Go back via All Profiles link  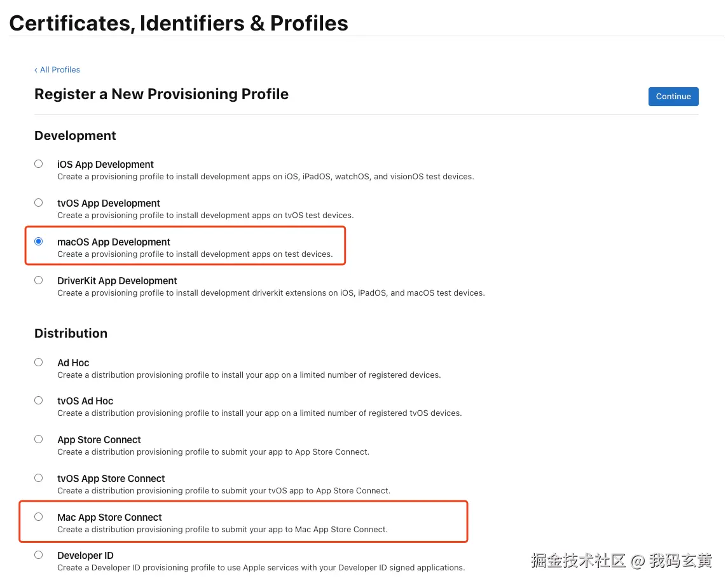click(x=57, y=70)
